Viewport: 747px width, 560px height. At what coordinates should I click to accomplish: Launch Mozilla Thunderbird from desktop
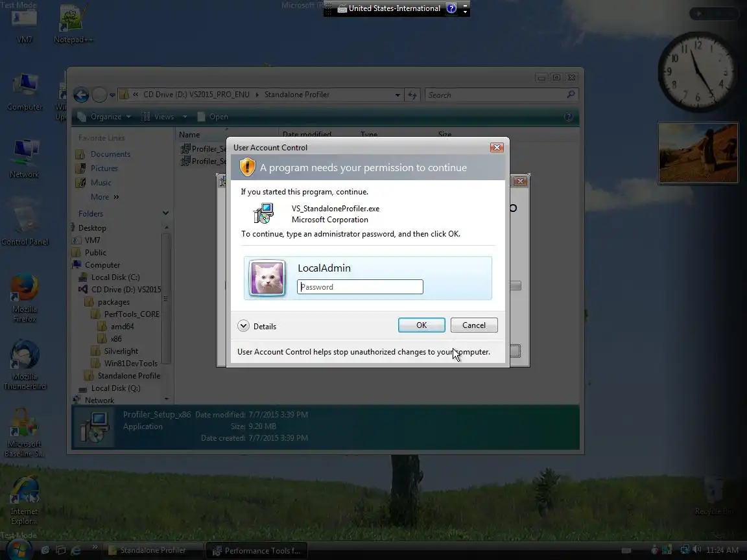pos(25,366)
